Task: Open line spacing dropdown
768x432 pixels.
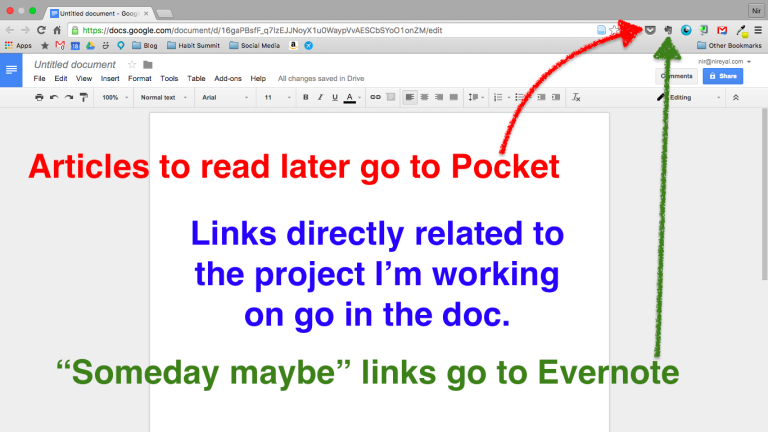Action: pos(476,97)
